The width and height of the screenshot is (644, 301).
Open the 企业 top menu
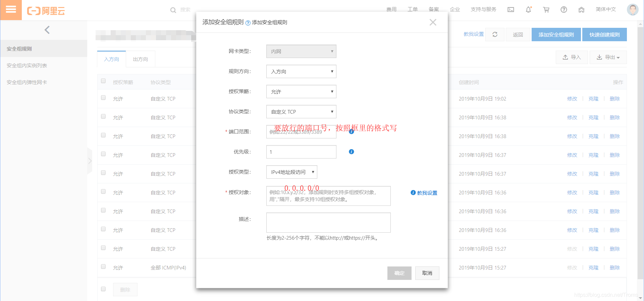coord(455,9)
